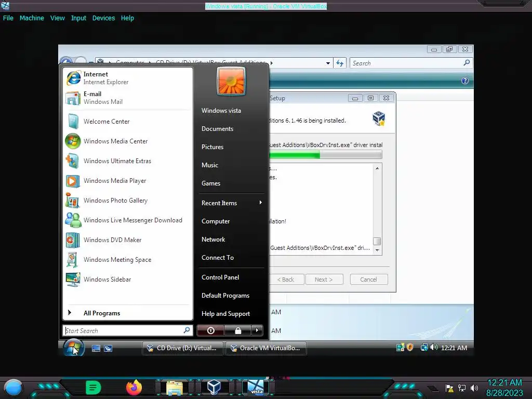Click Explorer Search box
The width and height of the screenshot is (532, 399).
tap(411, 63)
